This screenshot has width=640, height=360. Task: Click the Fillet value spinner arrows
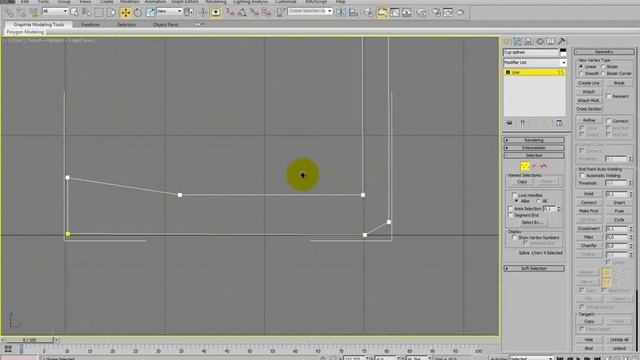pyautogui.click(x=631, y=237)
